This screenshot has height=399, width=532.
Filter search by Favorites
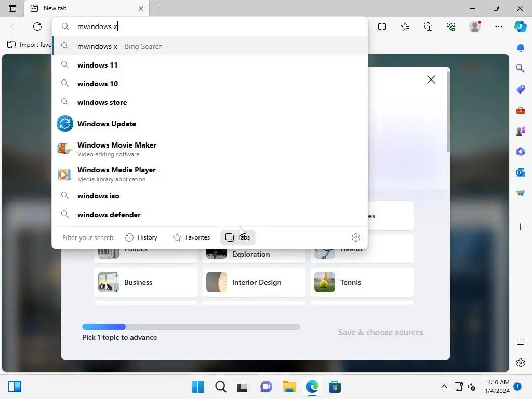pyautogui.click(x=191, y=237)
